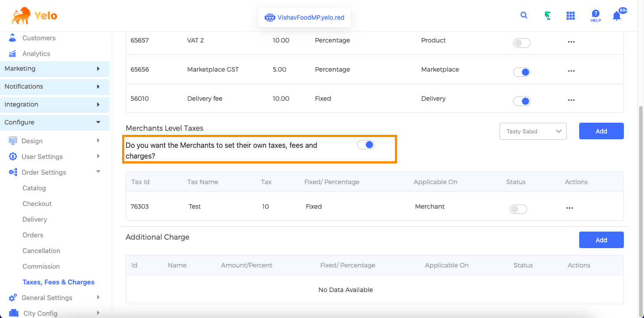The height and width of the screenshot is (318, 644).
Task: Click the Yelo lion logo
Action: click(34, 16)
